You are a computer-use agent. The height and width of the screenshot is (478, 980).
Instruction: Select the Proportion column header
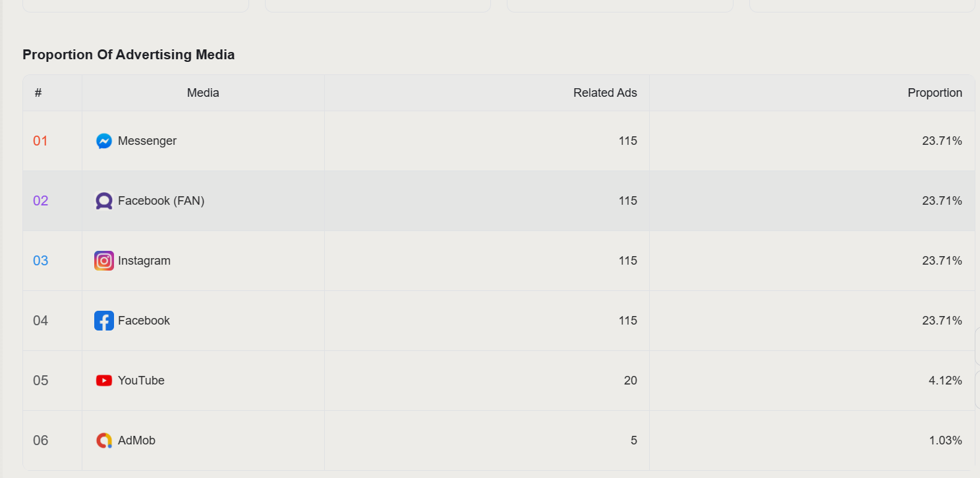[x=935, y=93]
